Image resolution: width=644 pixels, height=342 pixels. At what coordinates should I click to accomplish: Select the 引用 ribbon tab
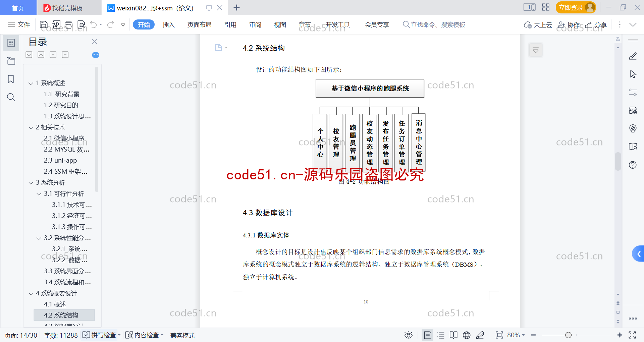pos(230,24)
